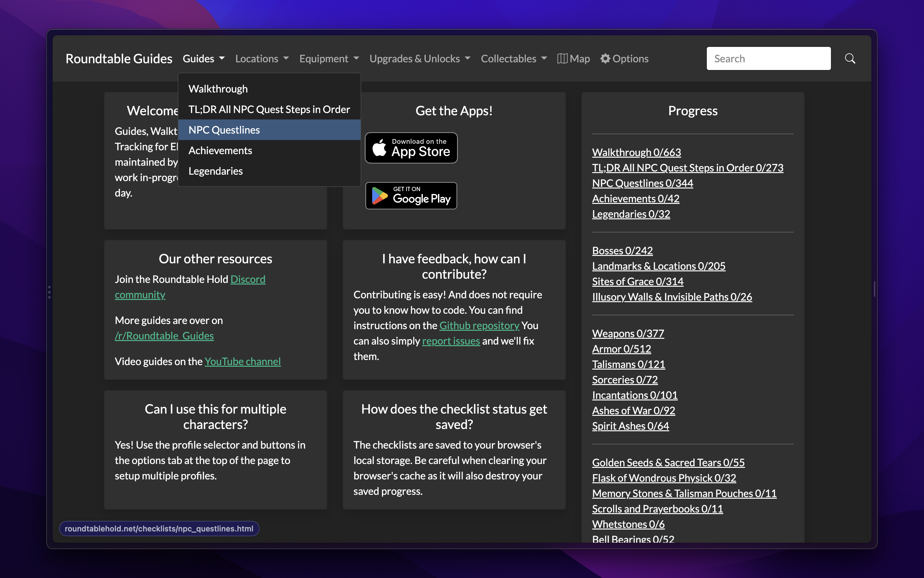This screenshot has width=924, height=578.
Task: Follow the report issues link
Action: pos(451,341)
